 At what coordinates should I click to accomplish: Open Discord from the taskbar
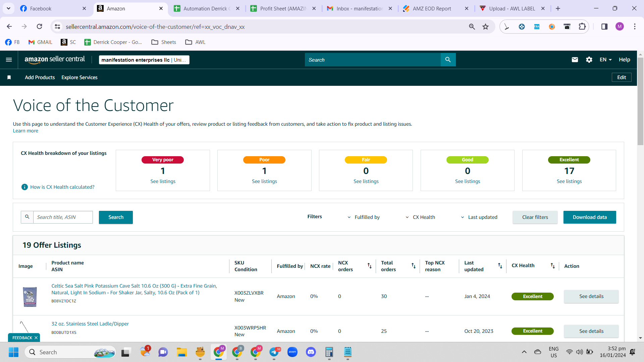(311, 352)
